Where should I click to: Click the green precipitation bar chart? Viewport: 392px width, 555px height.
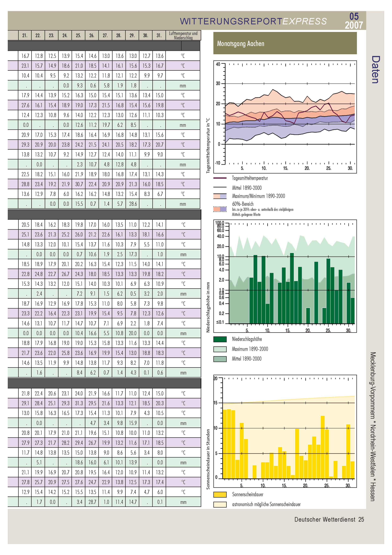point(285,276)
